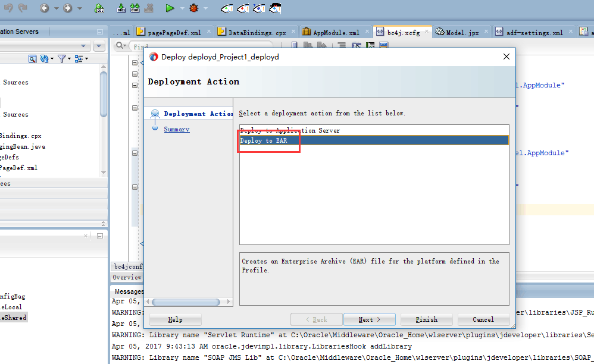
Task: Click the magnifier icon in the Find box
Action: (x=120, y=45)
